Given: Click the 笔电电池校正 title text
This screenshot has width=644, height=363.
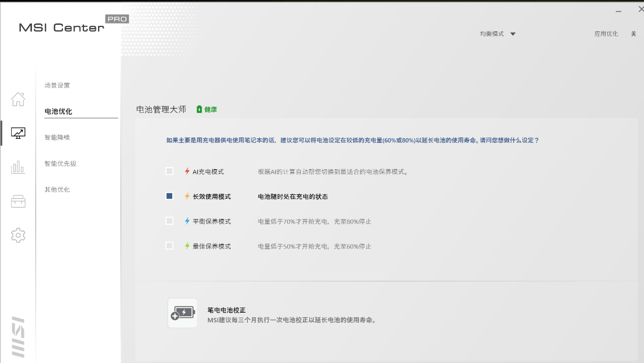Looking at the screenshot, I should [227, 310].
